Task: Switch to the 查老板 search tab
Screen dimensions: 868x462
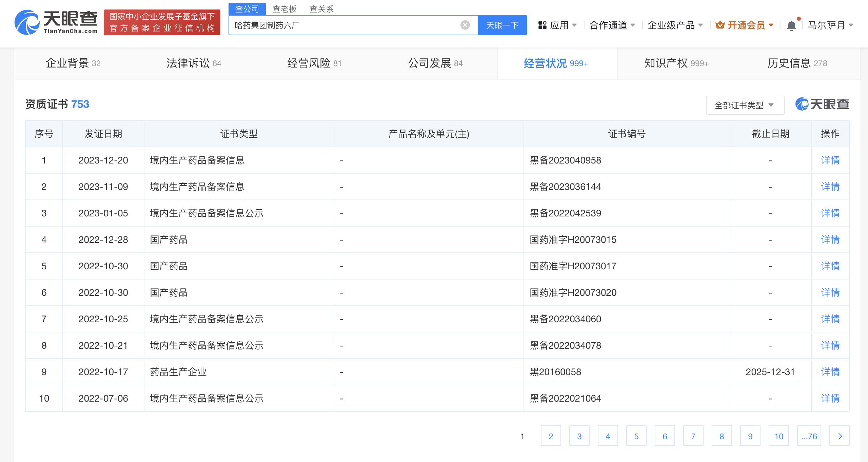Action: [x=284, y=8]
